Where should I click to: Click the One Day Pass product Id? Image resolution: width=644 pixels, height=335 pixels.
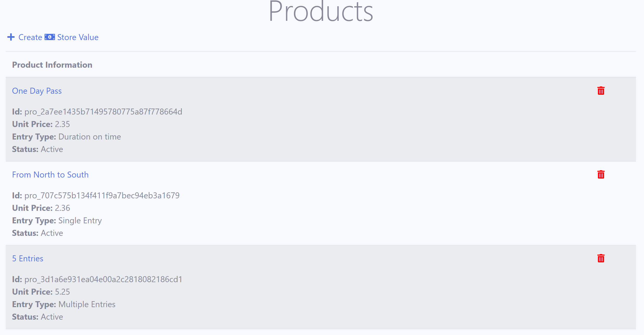click(103, 112)
